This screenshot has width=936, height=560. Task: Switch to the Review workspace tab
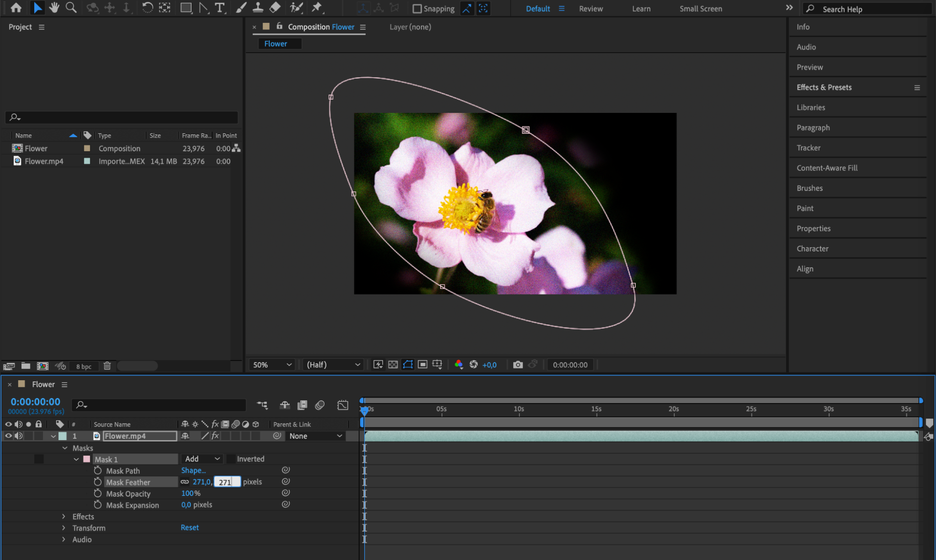click(590, 8)
